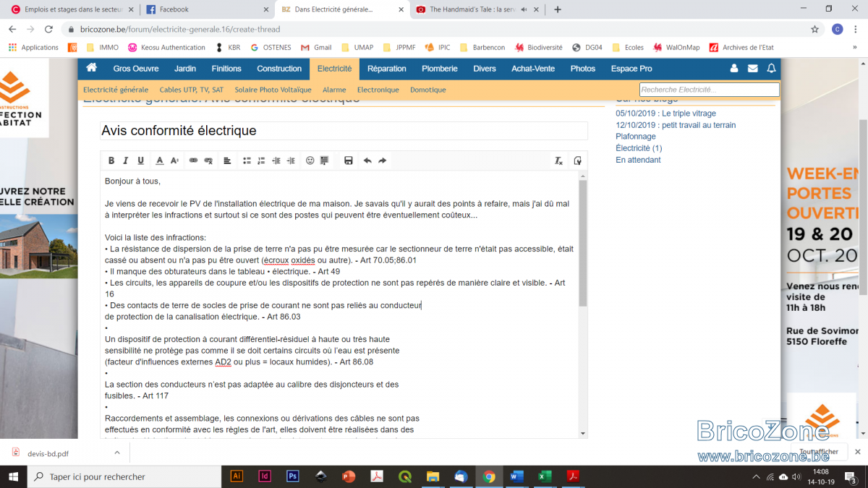Open Construction forum section
Image resolution: width=868 pixels, height=488 pixels.
pyautogui.click(x=279, y=69)
